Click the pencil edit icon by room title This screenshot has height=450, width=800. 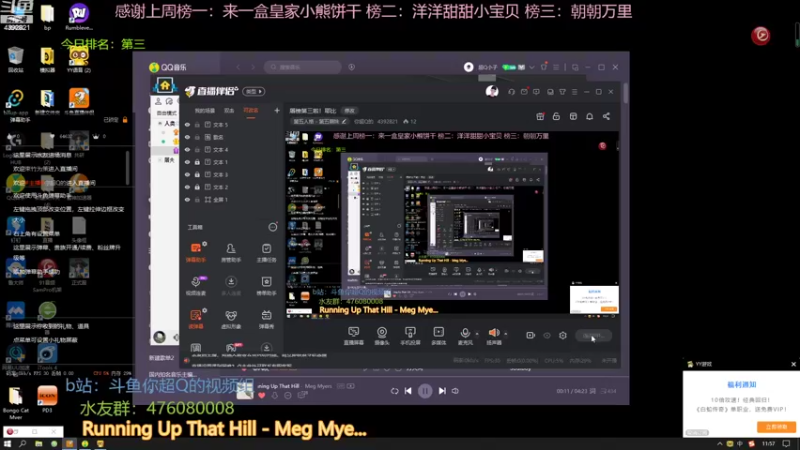(344, 121)
